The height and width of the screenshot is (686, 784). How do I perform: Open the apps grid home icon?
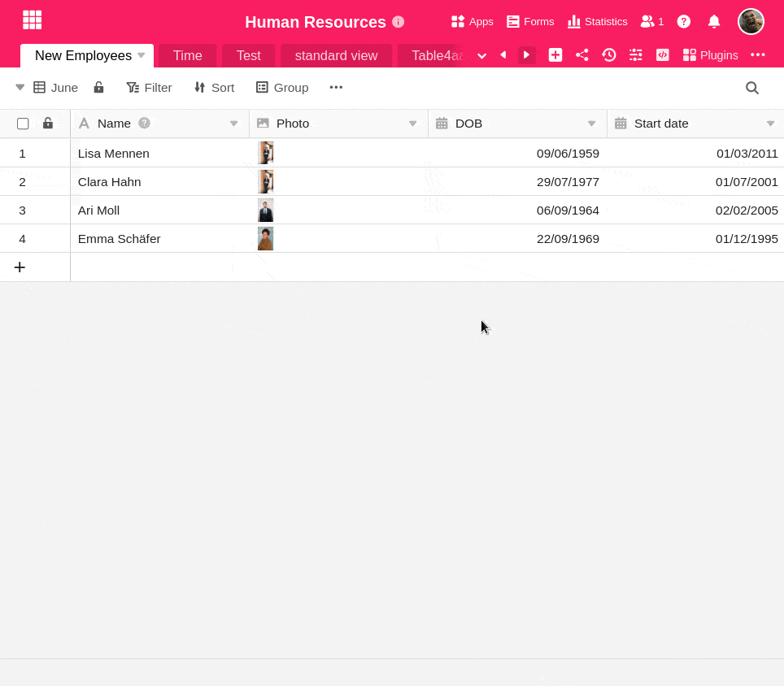[x=32, y=20]
